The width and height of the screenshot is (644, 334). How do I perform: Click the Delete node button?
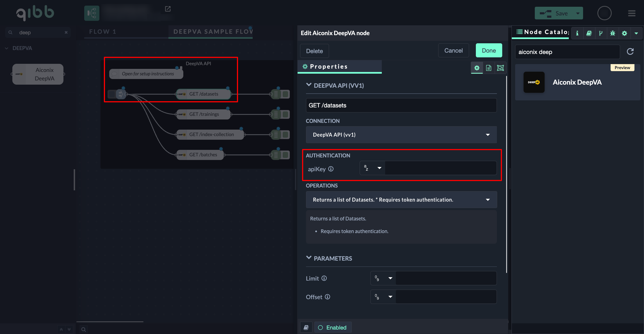(x=314, y=51)
